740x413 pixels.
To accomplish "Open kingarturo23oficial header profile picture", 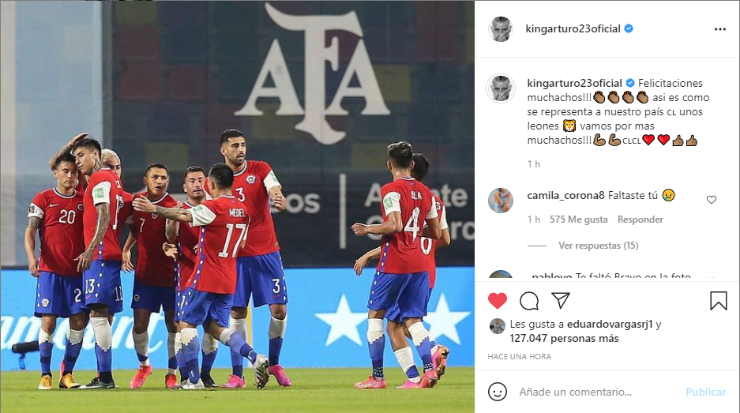I will click(500, 29).
